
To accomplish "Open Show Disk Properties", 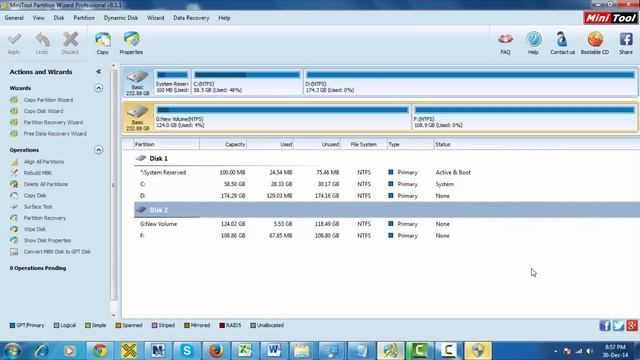I will click(47, 240).
